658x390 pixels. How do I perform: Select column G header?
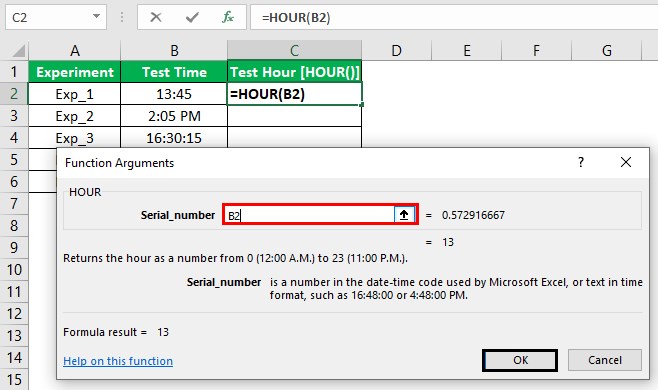coord(607,51)
